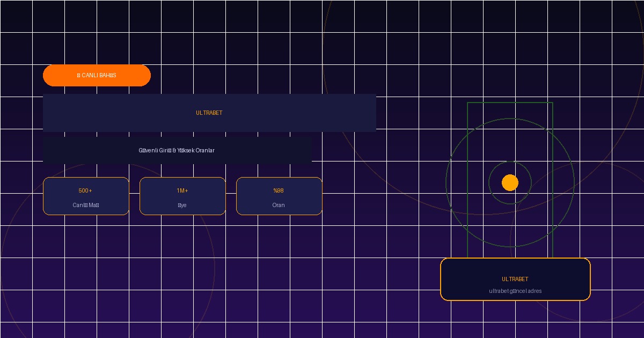Click the subtitle ending in "Oranlar"
The width and height of the screenshot is (644, 338).
(177, 150)
